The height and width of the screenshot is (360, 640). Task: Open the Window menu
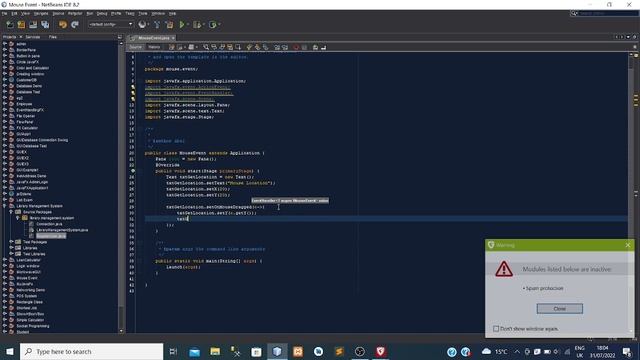click(158, 13)
